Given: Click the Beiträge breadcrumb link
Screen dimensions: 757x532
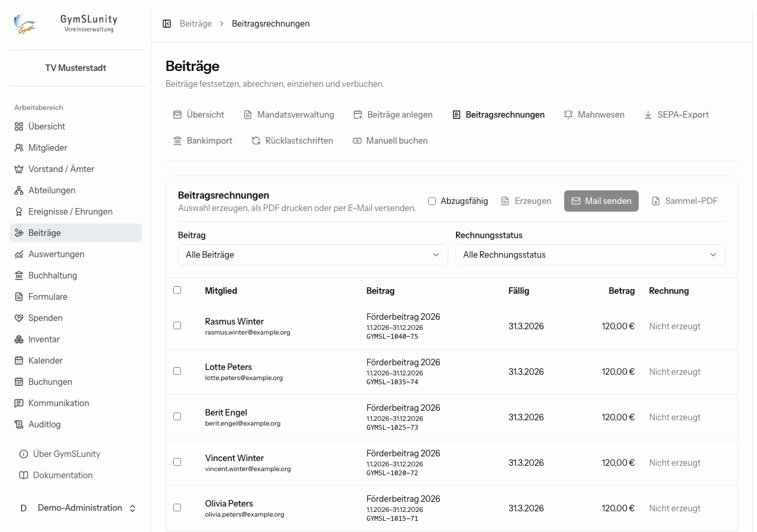Looking at the screenshot, I should click(196, 24).
